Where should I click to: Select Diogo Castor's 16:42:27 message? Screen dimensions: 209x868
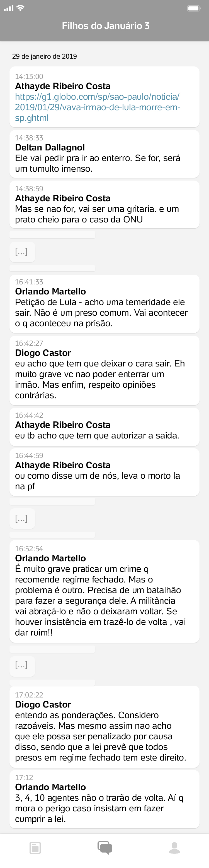[x=104, y=370]
